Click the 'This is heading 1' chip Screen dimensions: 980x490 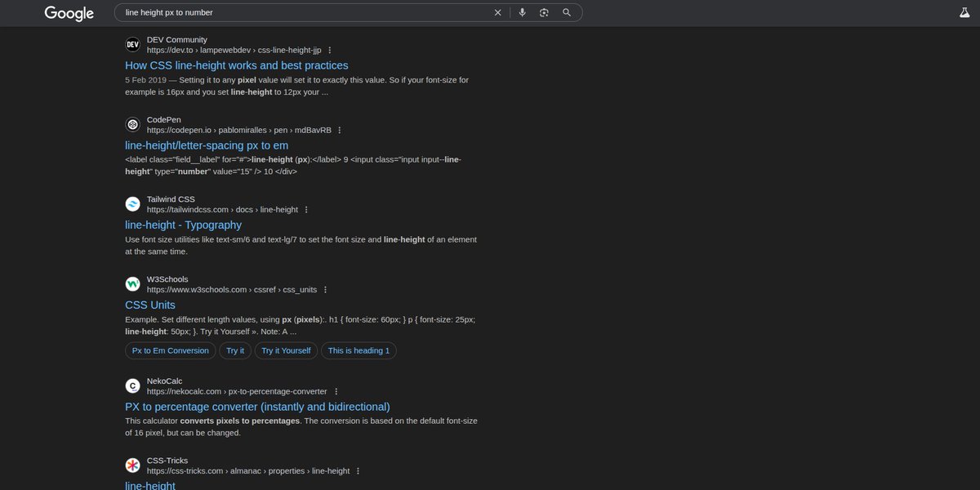(x=359, y=350)
